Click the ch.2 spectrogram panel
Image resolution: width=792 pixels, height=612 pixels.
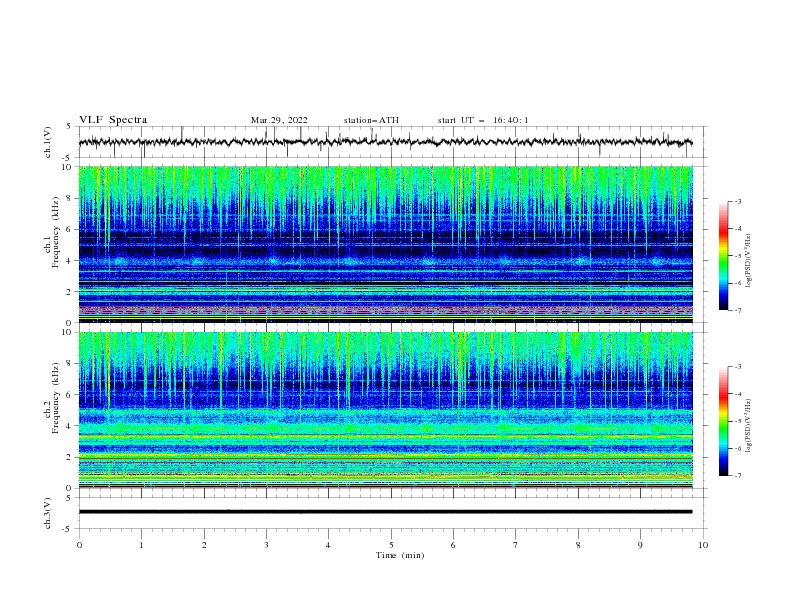pos(385,410)
